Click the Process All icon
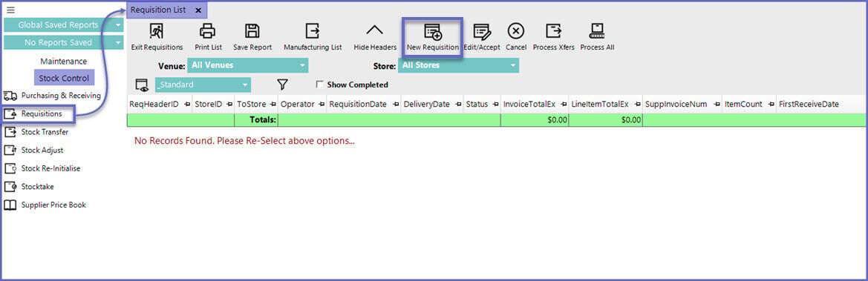This screenshot has width=868, height=281. 597,31
